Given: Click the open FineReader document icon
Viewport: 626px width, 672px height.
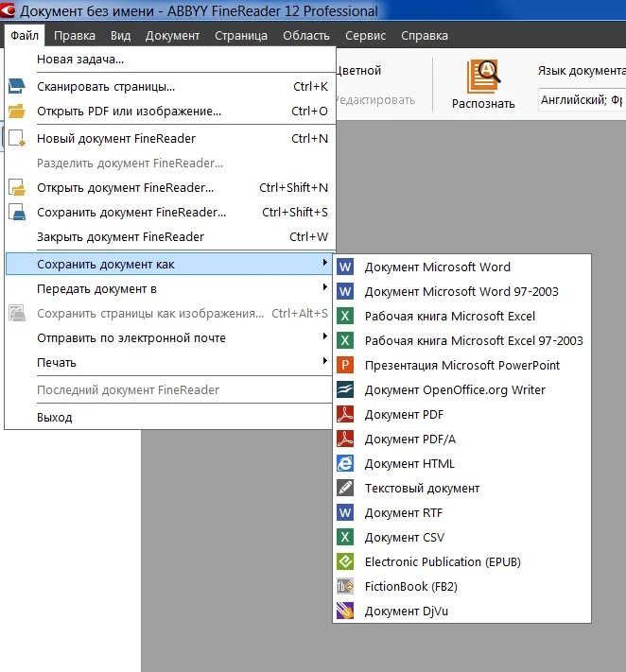Looking at the screenshot, I should (17, 188).
